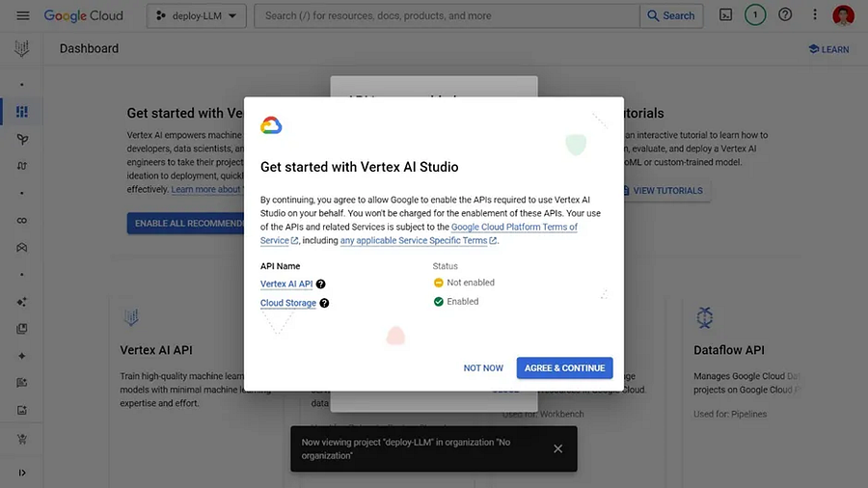Click the Search button
868x488 pixels.
(x=671, y=16)
